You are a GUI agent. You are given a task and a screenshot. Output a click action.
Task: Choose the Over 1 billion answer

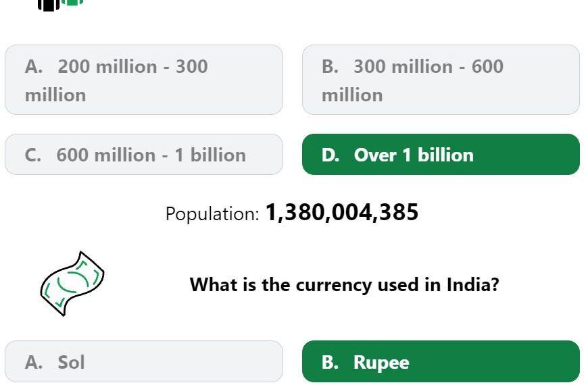pyautogui.click(x=441, y=155)
